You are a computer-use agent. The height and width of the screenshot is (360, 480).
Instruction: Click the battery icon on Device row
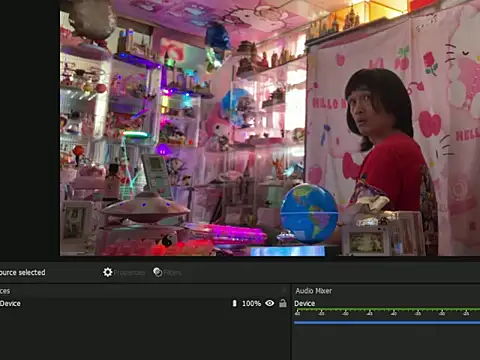pyautogui.click(x=234, y=303)
